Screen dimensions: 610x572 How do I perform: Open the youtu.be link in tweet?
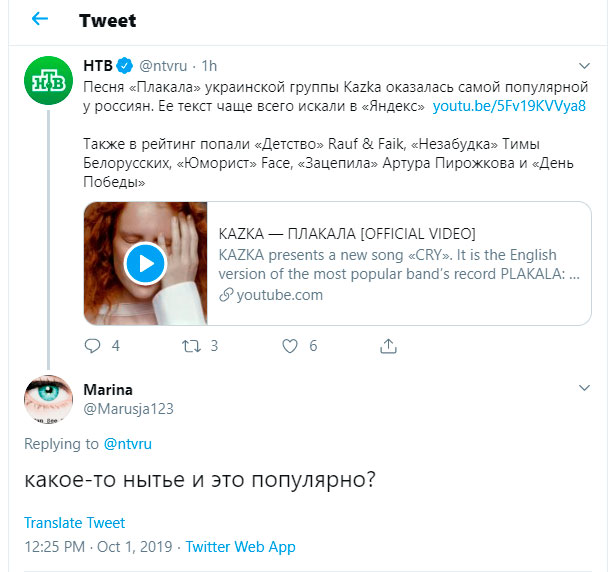click(x=509, y=105)
